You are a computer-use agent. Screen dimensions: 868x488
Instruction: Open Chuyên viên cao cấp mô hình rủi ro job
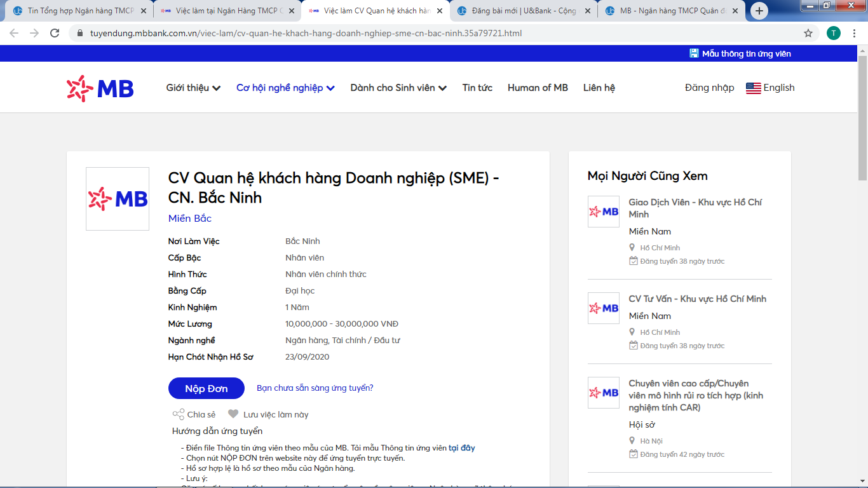696,395
